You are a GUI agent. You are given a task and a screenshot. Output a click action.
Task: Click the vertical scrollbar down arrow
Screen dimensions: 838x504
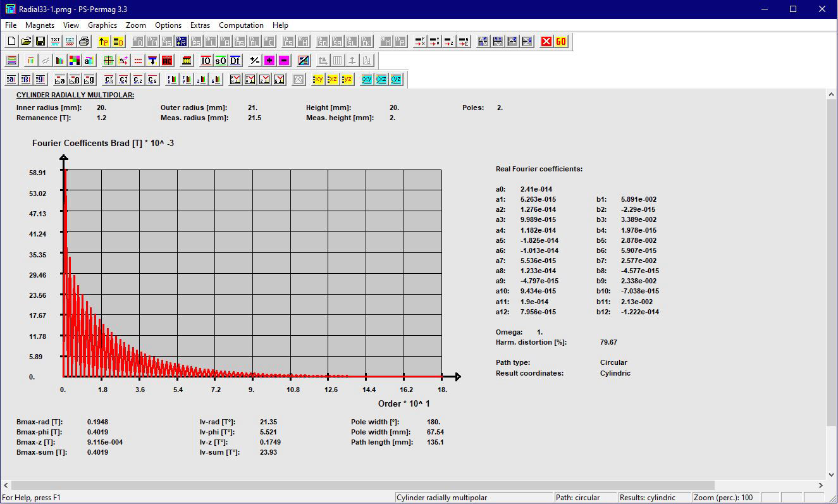click(832, 475)
